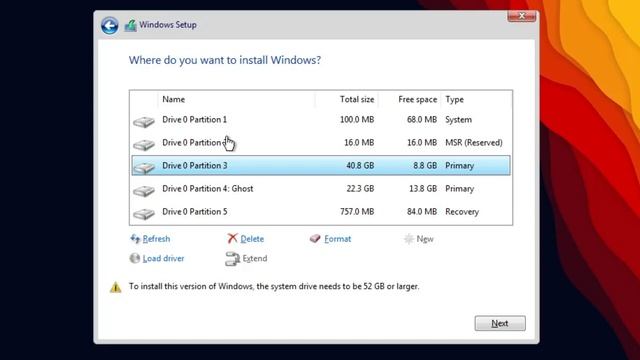Click the Format eraser icon
This screenshot has height=360, width=640.
point(315,238)
